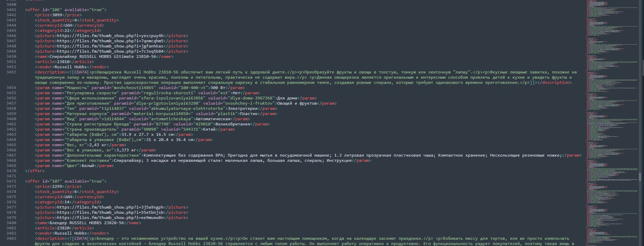
Task: Click the price value 2299
Action: pyautogui.click(x=57, y=186)
